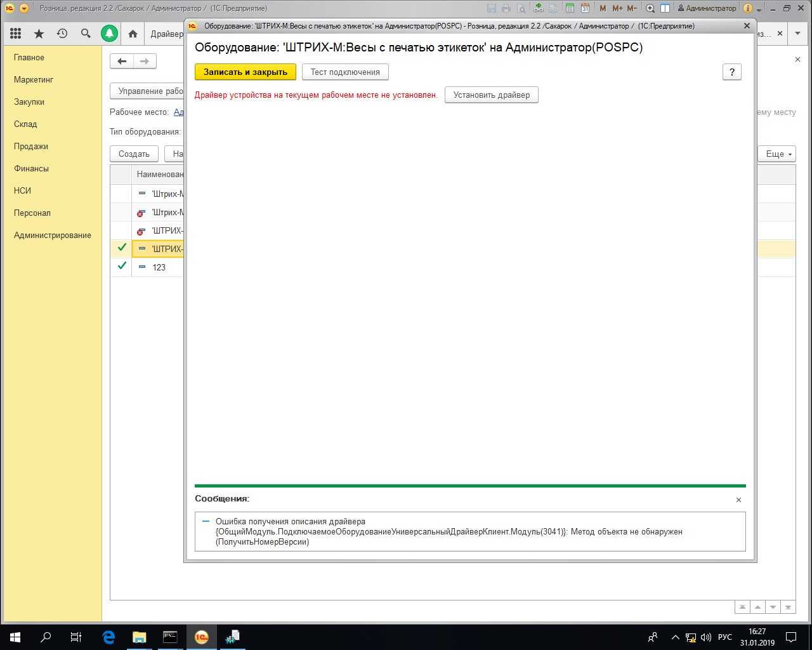The image size is (812, 650).
Task: Close the open tab on tab bar
Action: [780, 34]
